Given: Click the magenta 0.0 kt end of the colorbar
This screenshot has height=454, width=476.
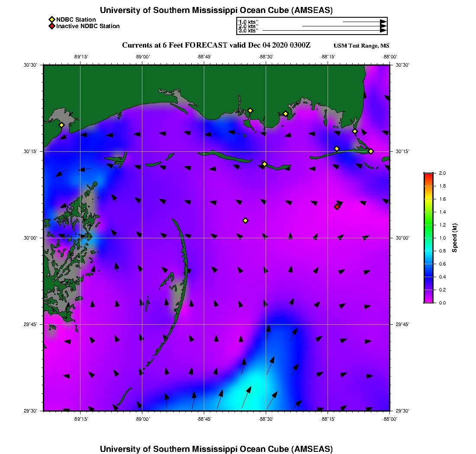Looking at the screenshot, I should [x=429, y=301].
